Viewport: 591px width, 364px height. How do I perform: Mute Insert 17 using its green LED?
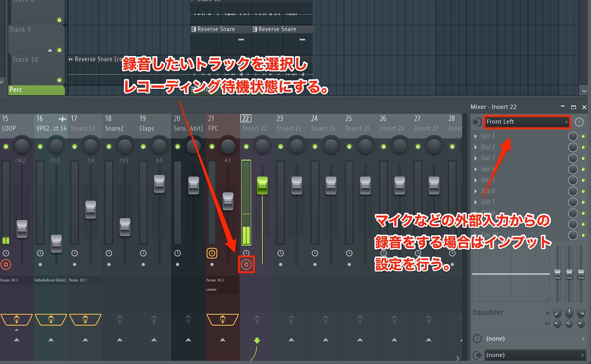74,146
